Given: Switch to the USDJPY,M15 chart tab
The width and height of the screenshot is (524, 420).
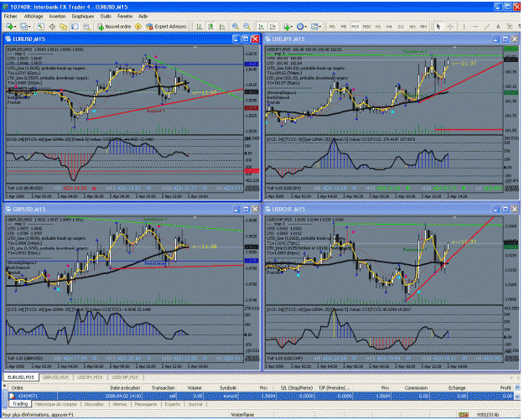Looking at the screenshot, I should pyautogui.click(x=91, y=377).
